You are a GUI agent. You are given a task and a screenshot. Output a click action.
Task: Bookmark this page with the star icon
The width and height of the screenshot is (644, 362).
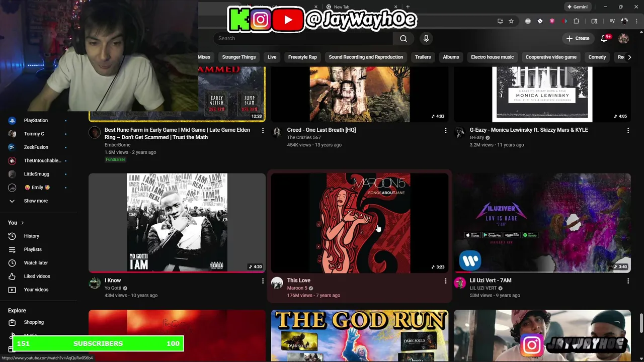tap(511, 21)
